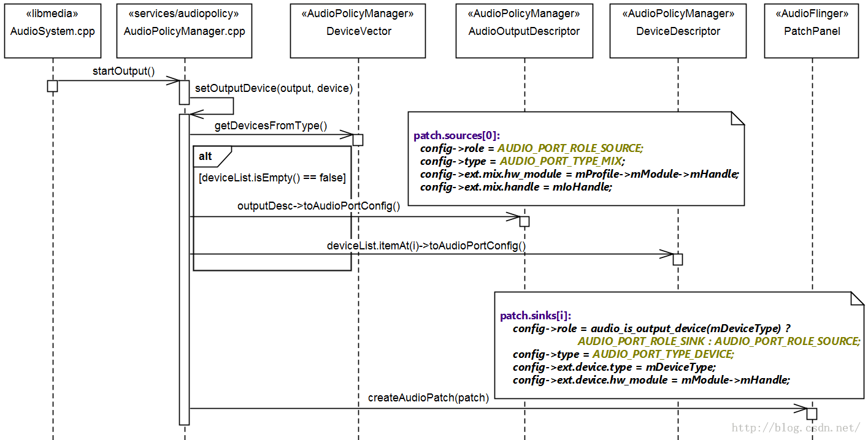Select the createAudioPatch(patch) message label
The height and width of the screenshot is (440, 868).
point(428,398)
